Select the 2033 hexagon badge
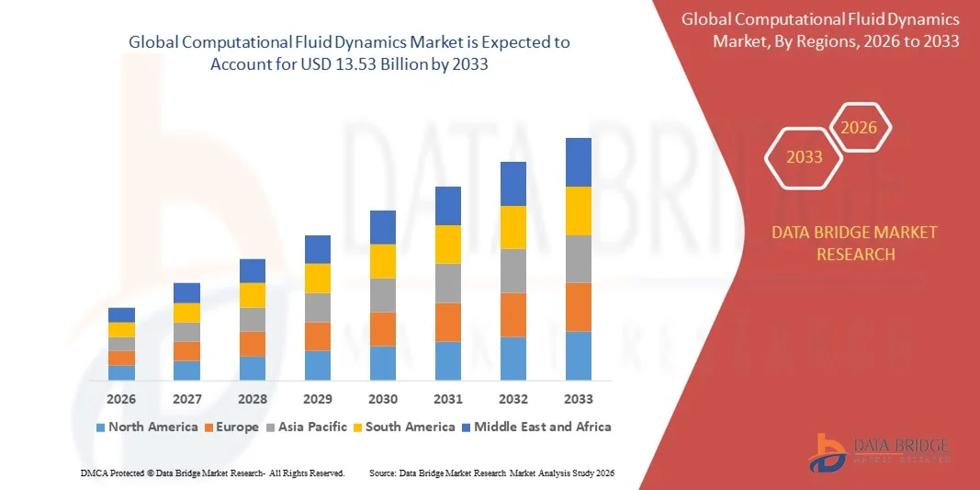The height and width of the screenshot is (490, 980). pyautogui.click(x=804, y=157)
